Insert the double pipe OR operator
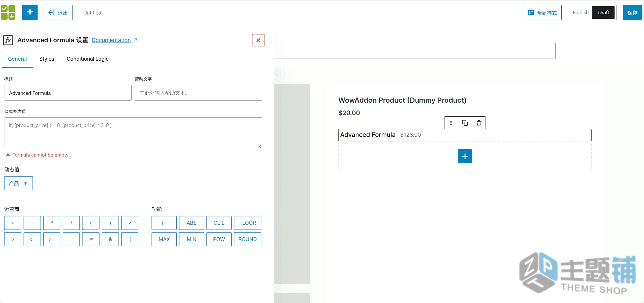The width and height of the screenshot is (644, 303). coord(130,239)
